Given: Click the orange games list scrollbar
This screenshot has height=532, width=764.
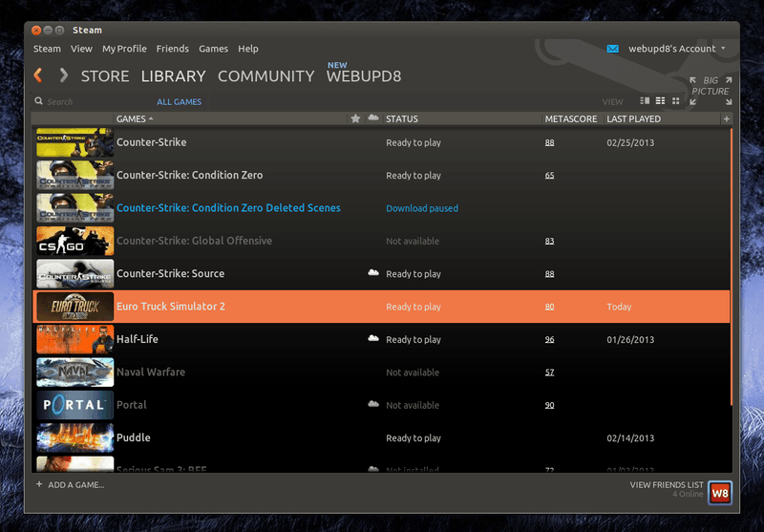Looking at the screenshot, I should (731, 266).
